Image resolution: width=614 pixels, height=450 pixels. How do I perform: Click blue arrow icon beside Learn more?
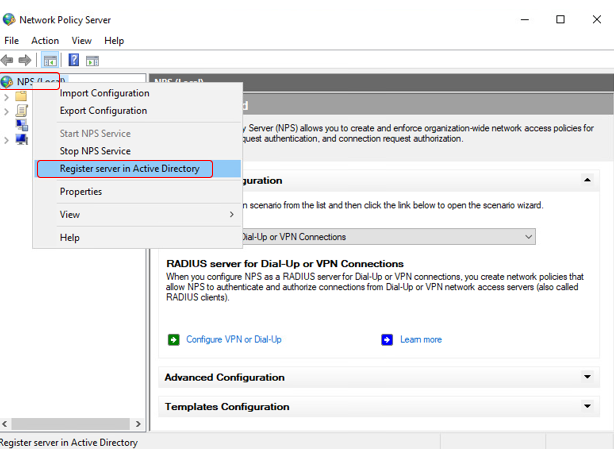coord(387,340)
